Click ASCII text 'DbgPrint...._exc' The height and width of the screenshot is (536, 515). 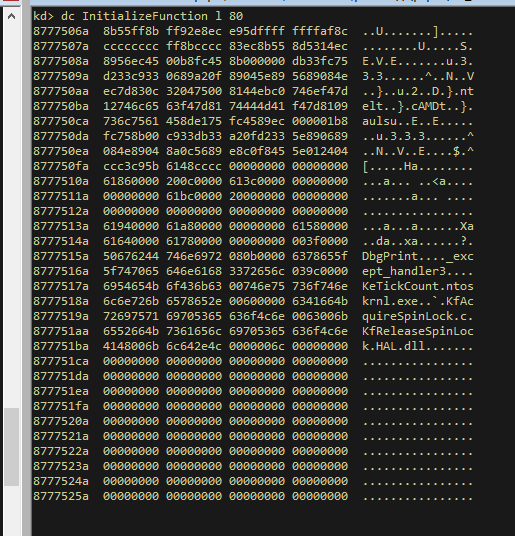(x=418, y=256)
